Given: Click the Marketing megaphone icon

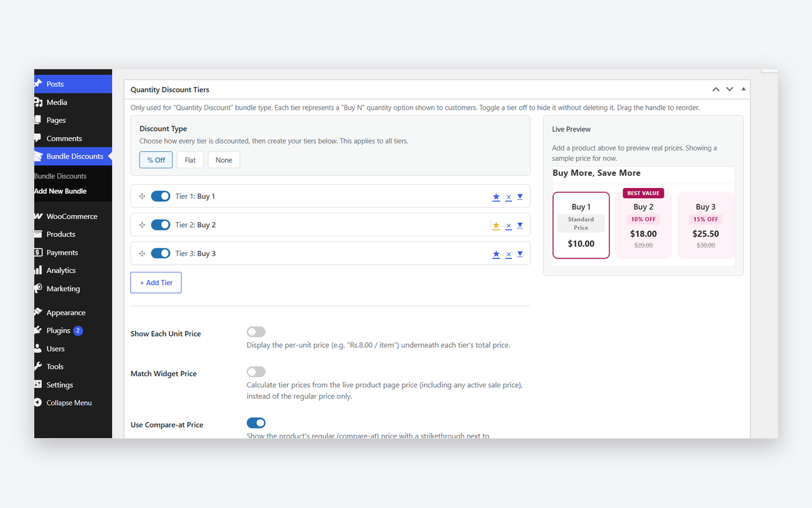Looking at the screenshot, I should [x=38, y=288].
